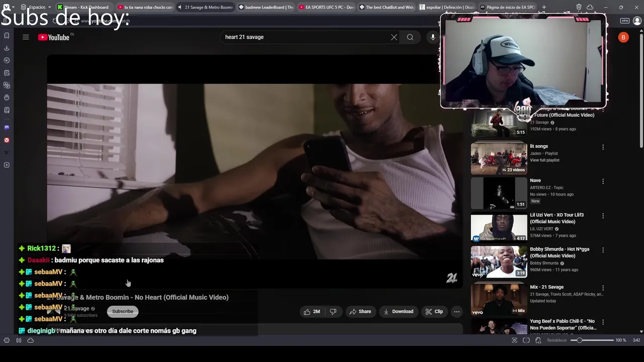
Task: Switch to la tia nana tab
Action: coord(144,7)
